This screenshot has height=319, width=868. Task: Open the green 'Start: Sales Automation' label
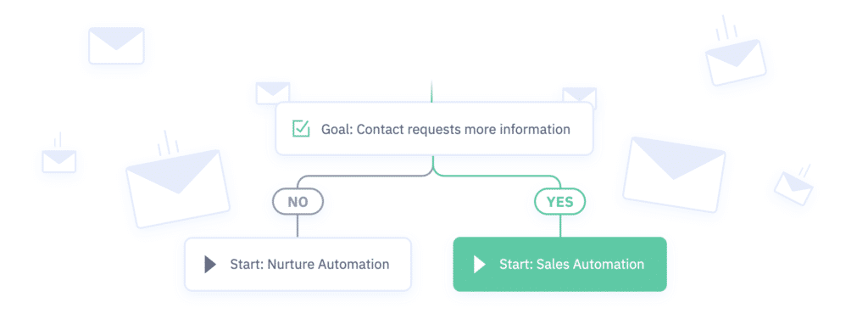[x=571, y=264]
